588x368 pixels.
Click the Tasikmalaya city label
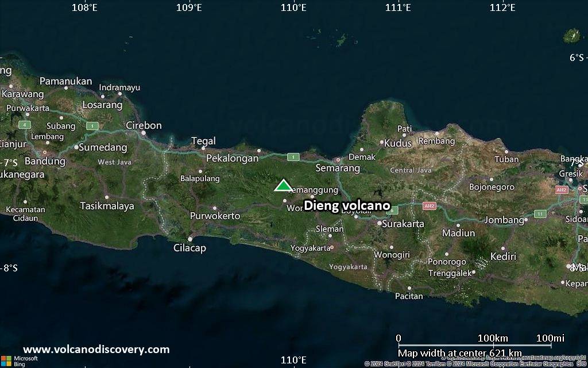point(108,205)
